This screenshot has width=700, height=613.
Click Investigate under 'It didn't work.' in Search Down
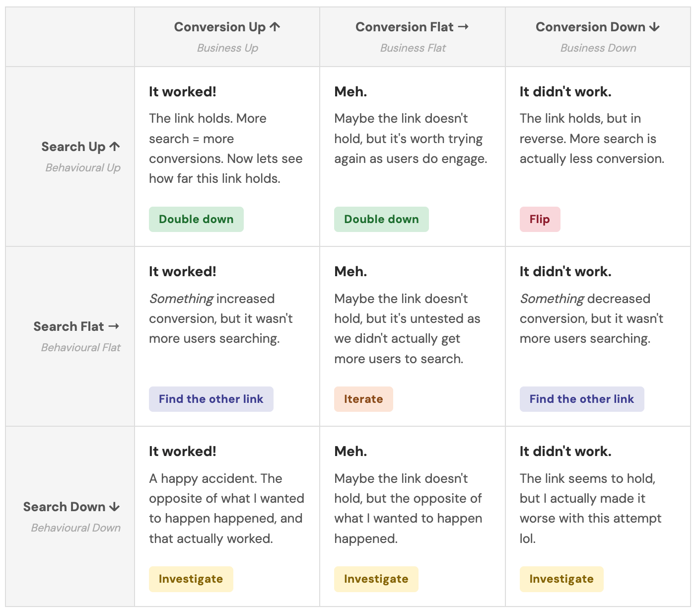[x=561, y=579]
